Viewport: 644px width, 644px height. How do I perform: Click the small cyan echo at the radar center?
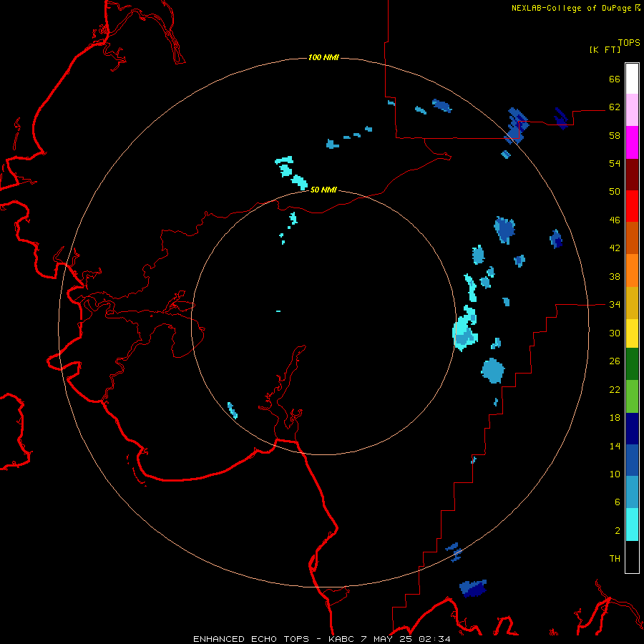(278, 311)
